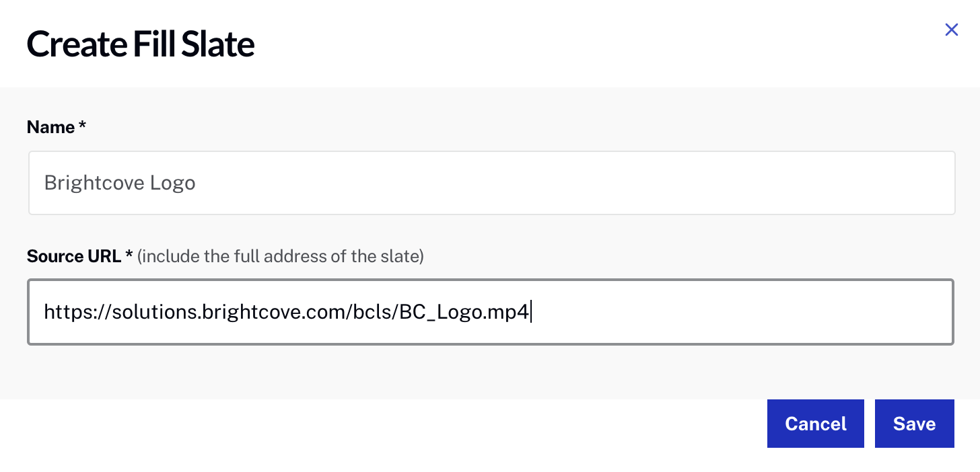Click the full address hint text
The width and height of the screenshot is (980, 472).
point(280,256)
